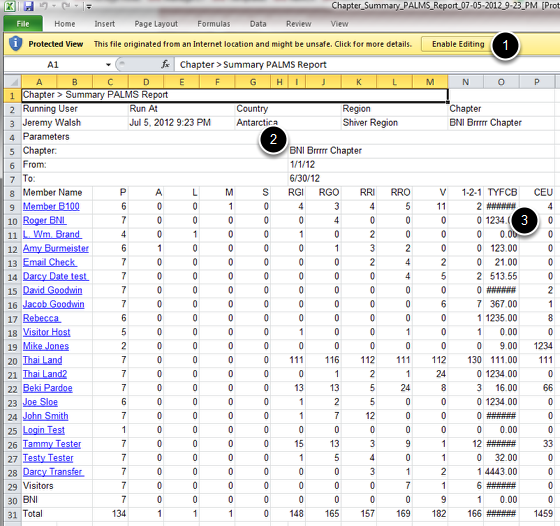The width and height of the screenshot is (560, 526).
Task: Click the Undo icon in Quick Access Toolbar
Action: [x=43, y=6]
